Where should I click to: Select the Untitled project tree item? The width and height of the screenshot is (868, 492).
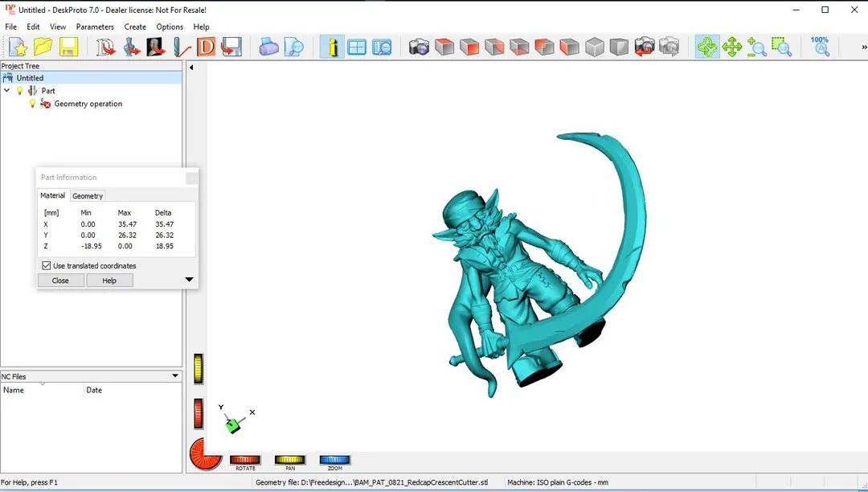[30, 78]
